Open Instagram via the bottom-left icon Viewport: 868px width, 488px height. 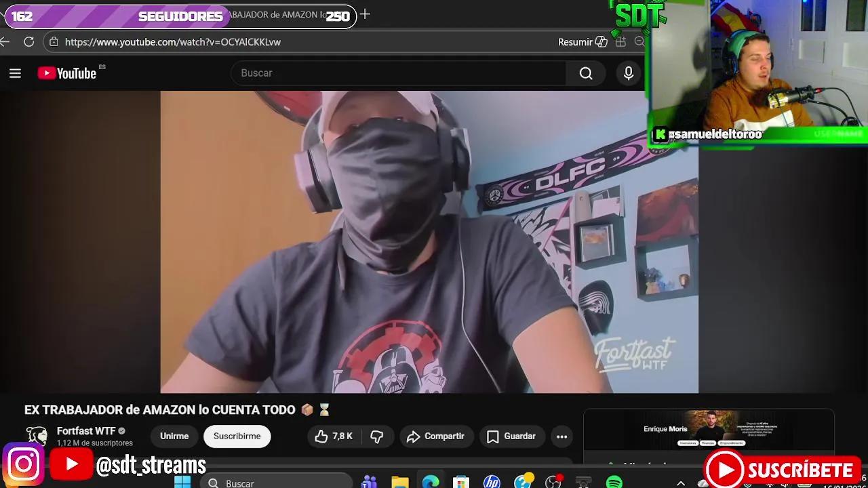coord(24,464)
